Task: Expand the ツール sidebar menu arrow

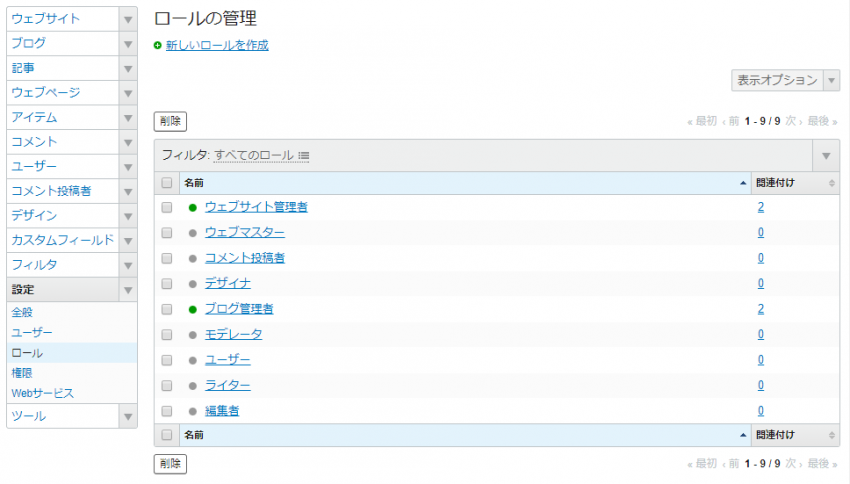Action: tap(128, 417)
